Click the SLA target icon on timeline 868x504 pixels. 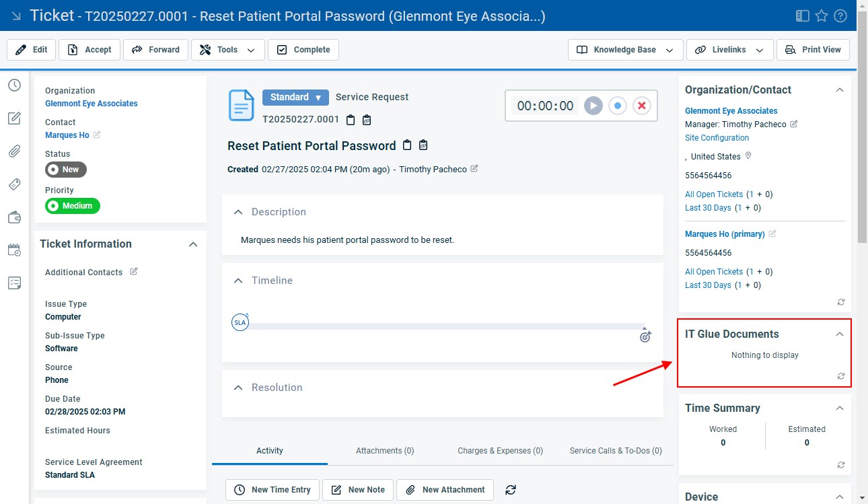pos(645,336)
